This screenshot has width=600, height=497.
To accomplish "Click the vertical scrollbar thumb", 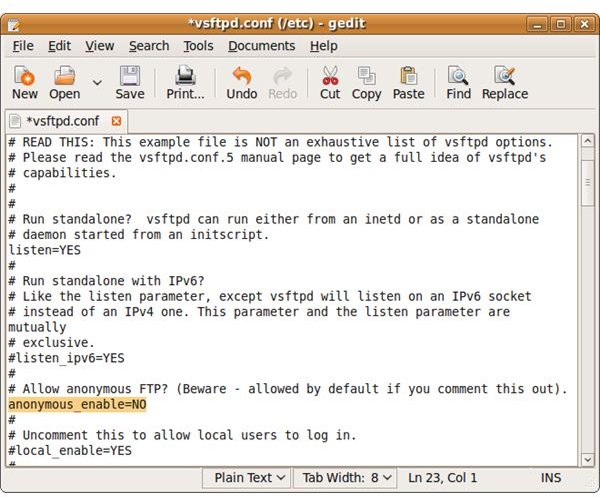I will pos(588,183).
